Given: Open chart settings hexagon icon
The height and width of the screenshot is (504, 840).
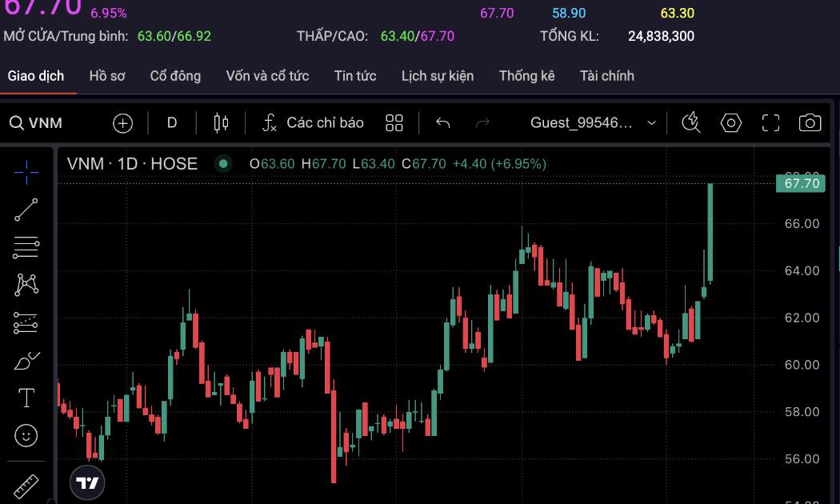Looking at the screenshot, I should click(x=731, y=123).
